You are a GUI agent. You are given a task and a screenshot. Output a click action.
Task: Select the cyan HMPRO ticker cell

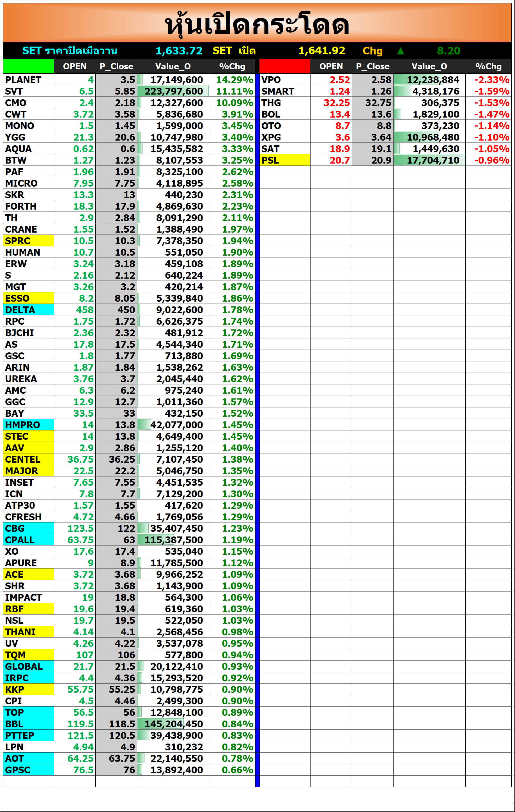coord(29,425)
